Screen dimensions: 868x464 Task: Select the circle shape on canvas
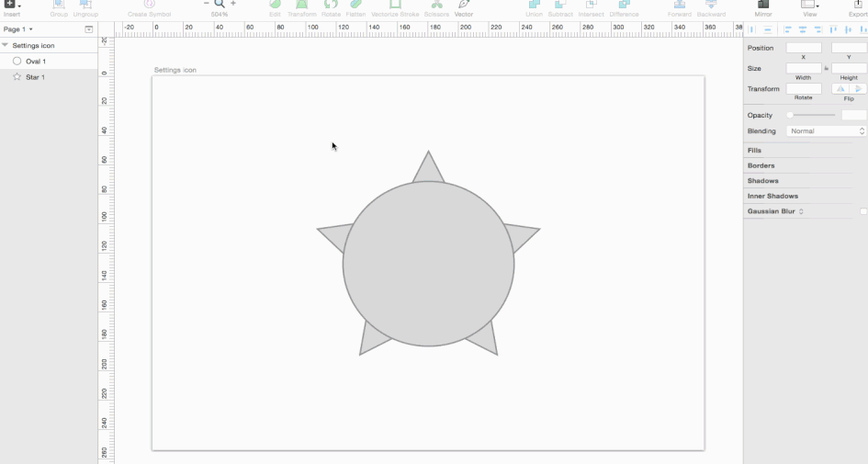click(428, 264)
